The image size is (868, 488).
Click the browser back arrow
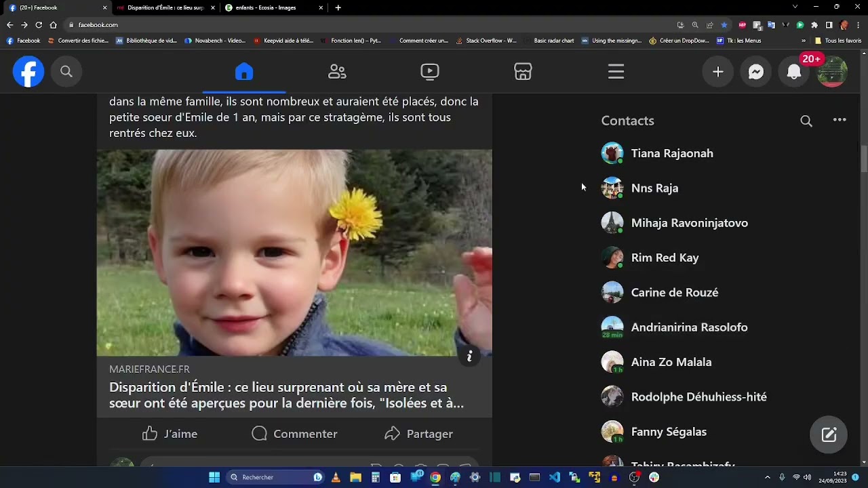[x=10, y=25]
